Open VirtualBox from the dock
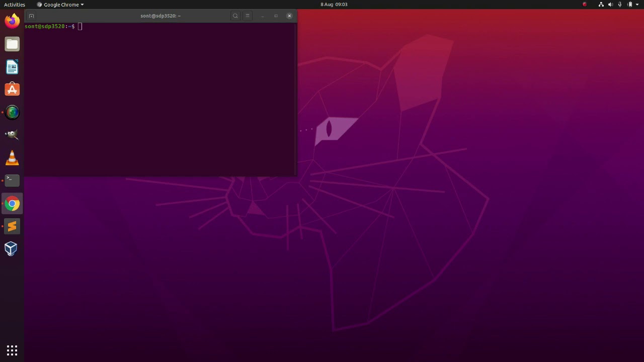Viewport: 644px width, 362px height. click(12, 249)
